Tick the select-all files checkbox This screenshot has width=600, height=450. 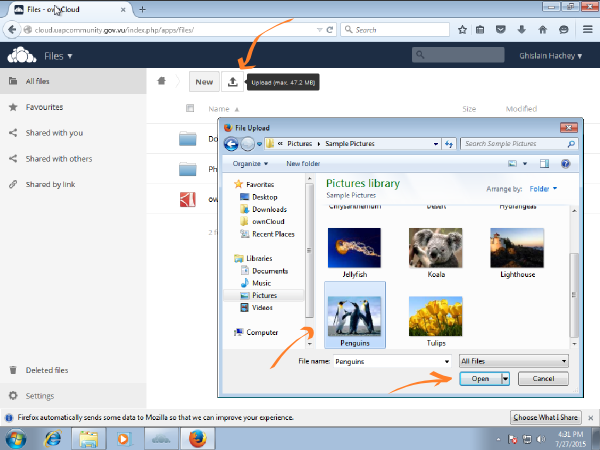(x=190, y=108)
